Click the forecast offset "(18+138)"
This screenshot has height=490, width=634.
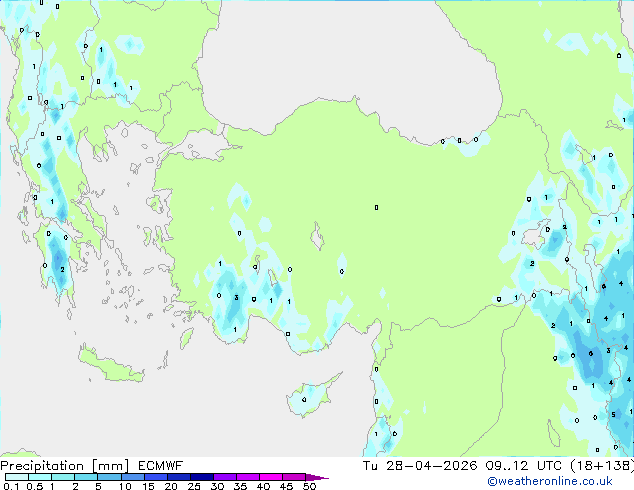click(x=602, y=466)
